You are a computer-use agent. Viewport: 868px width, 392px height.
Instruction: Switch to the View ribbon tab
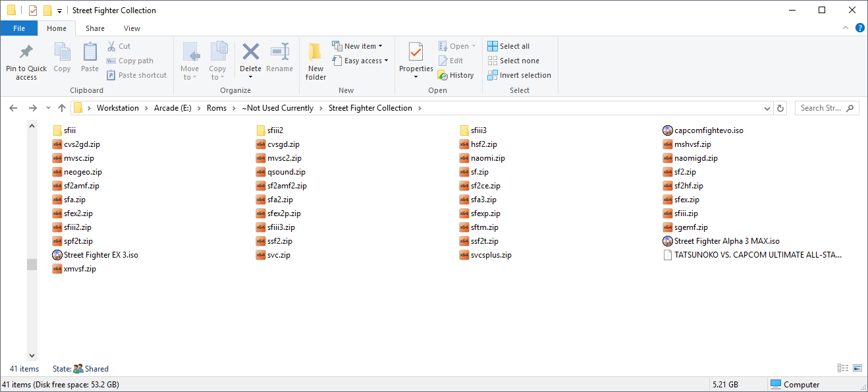click(x=132, y=28)
